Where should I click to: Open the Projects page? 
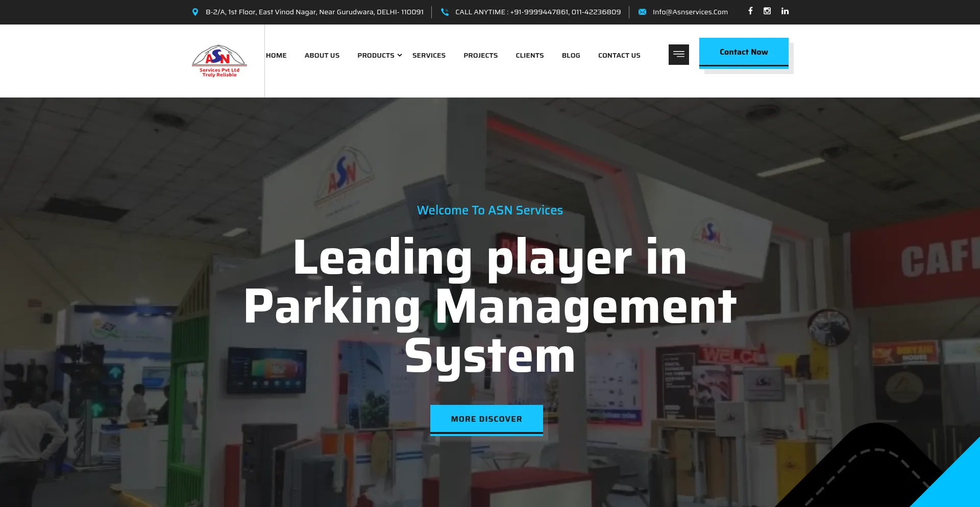click(480, 55)
